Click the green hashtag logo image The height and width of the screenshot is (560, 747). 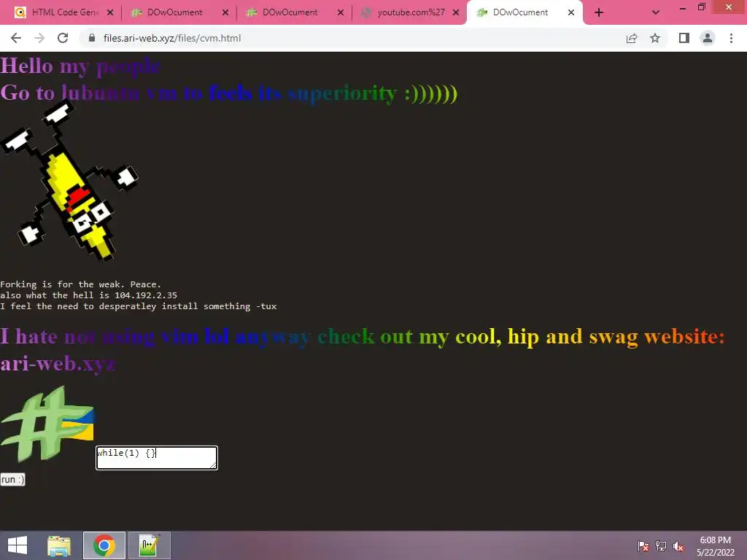[47, 424]
